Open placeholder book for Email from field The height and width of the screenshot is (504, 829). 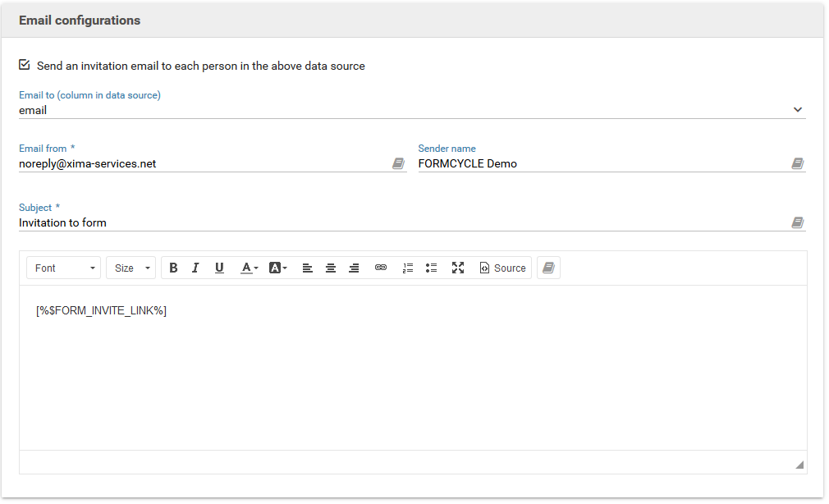pos(398,164)
